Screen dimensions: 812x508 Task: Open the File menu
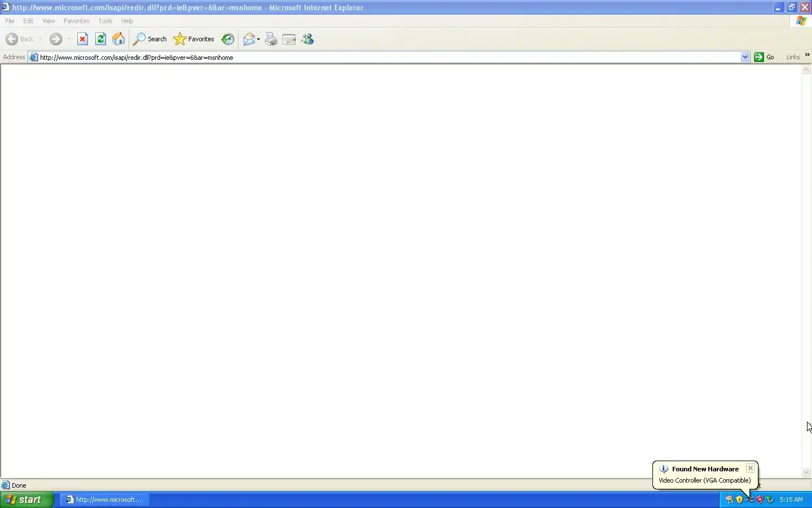pos(10,21)
